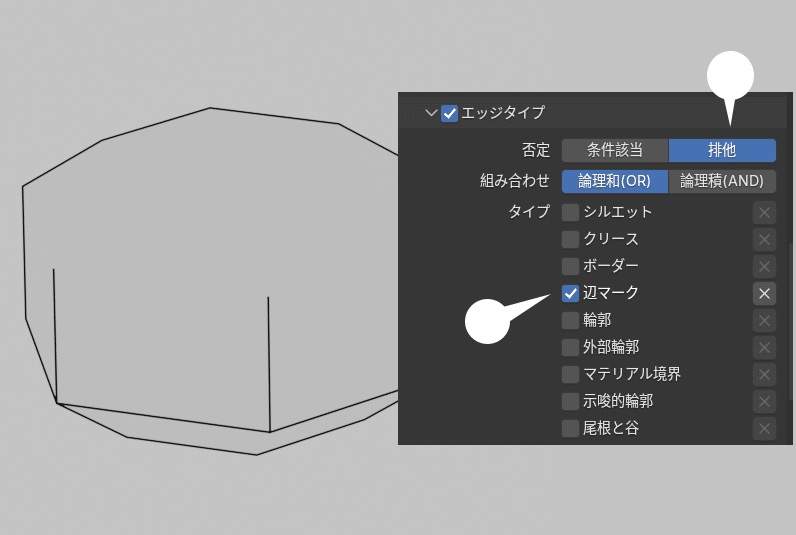Click the エッジタイプ panel title

(503, 113)
